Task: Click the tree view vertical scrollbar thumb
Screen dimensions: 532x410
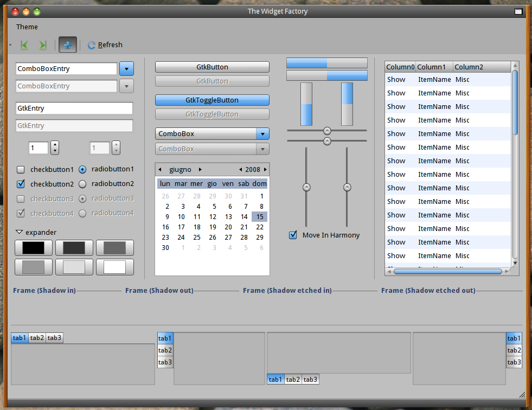Action: [x=515, y=102]
